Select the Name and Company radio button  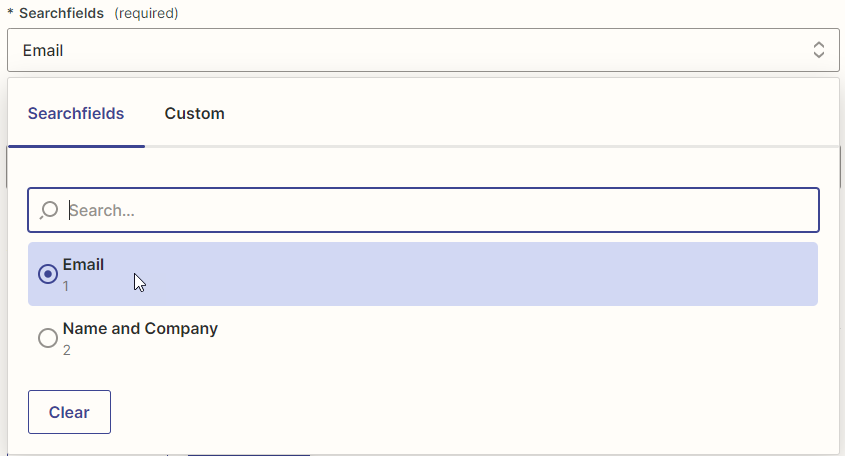point(48,338)
